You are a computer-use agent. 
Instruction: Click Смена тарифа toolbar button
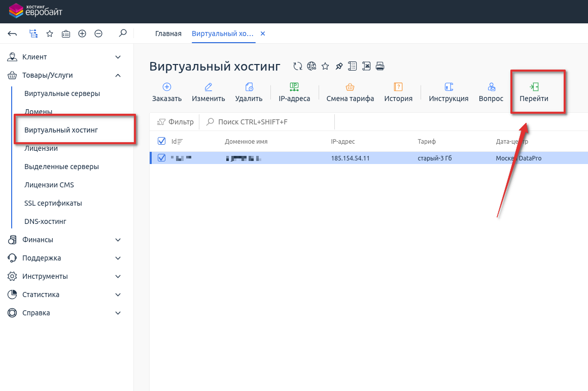coord(350,92)
